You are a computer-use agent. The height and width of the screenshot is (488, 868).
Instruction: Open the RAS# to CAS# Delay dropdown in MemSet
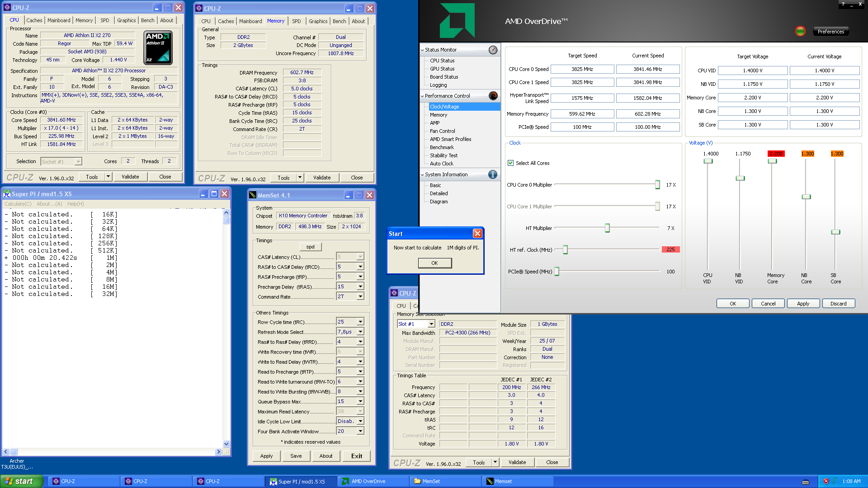point(360,267)
